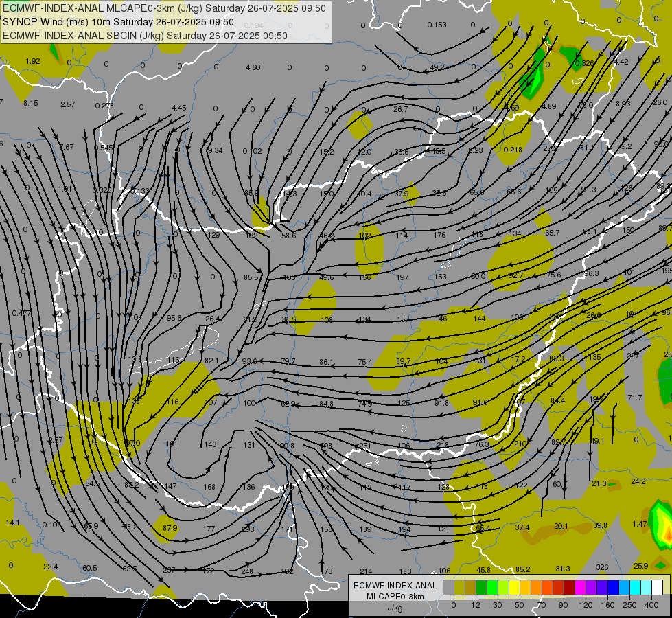Click the map value 0.545
The height and width of the screenshot is (618, 672).
[103, 148]
